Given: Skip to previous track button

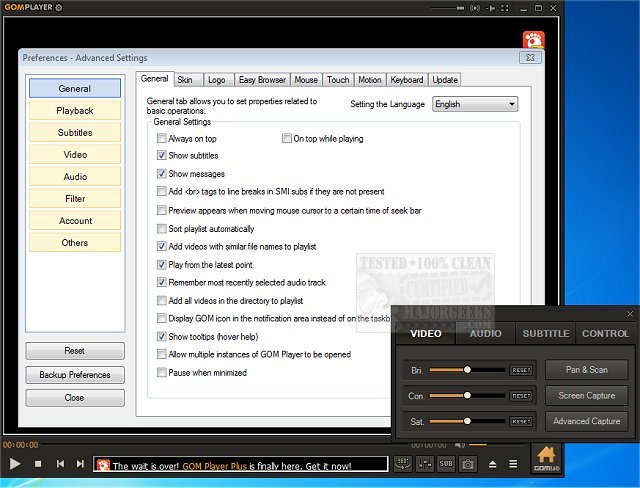Looking at the screenshot, I should 60,464.
